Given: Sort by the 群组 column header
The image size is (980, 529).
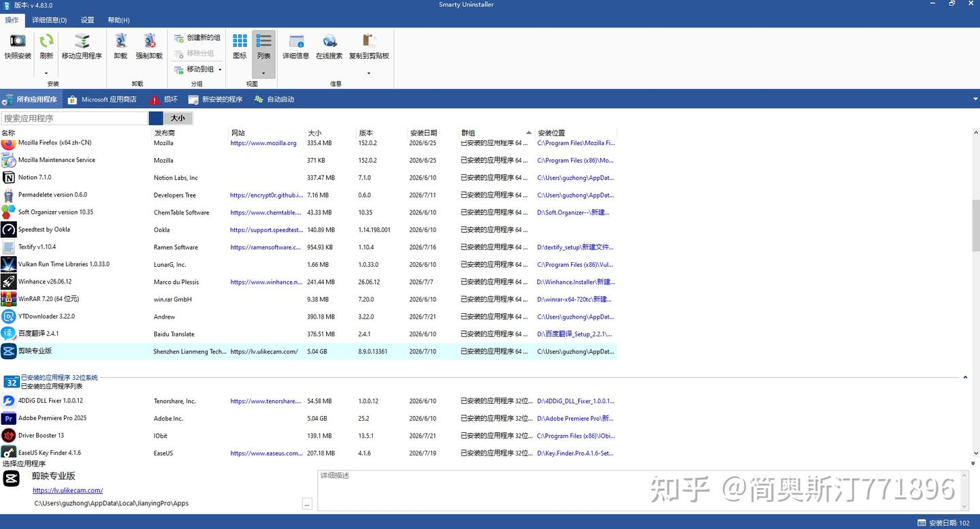Looking at the screenshot, I should pos(497,133).
